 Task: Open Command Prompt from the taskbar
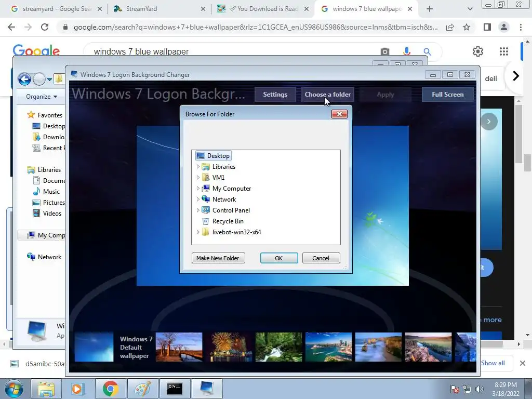point(175,389)
